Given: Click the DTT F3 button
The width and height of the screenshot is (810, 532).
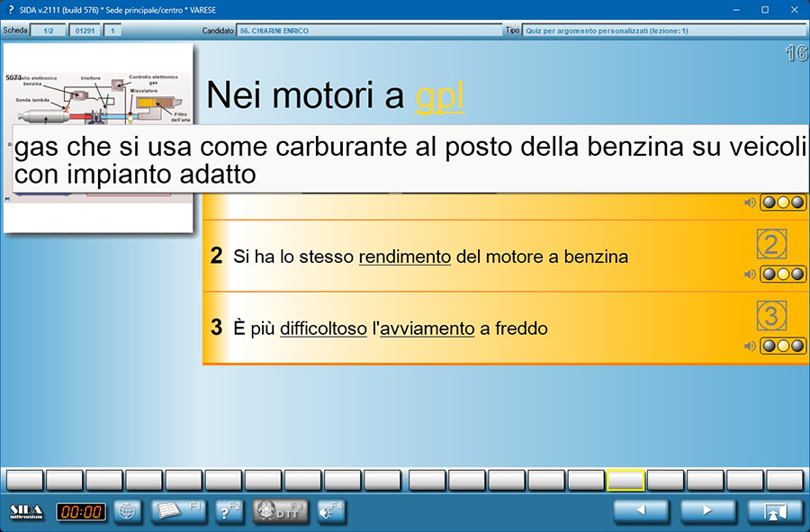Looking at the screenshot, I should [280, 511].
